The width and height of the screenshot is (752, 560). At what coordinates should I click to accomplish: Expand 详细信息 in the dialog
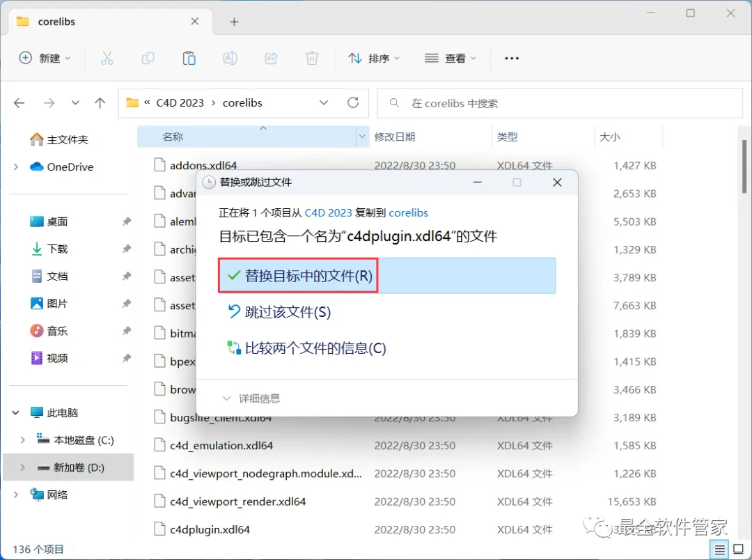pos(251,398)
